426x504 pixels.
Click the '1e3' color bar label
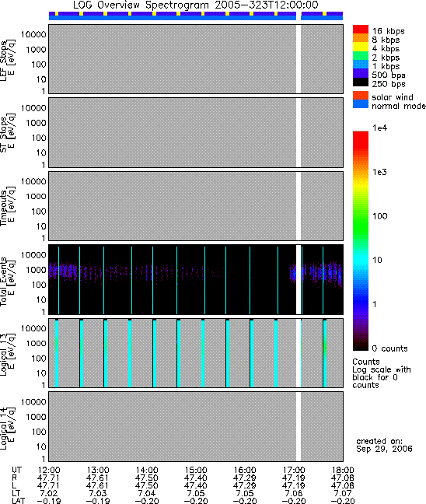pos(379,172)
